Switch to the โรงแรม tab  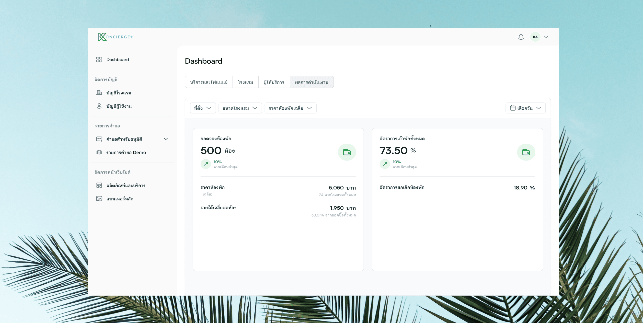tap(245, 82)
